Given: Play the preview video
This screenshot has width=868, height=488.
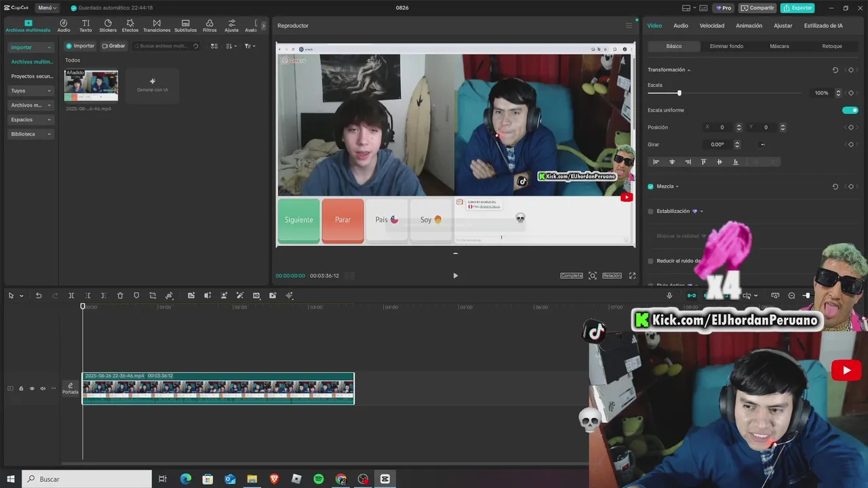Looking at the screenshot, I should [x=455, y=276].
